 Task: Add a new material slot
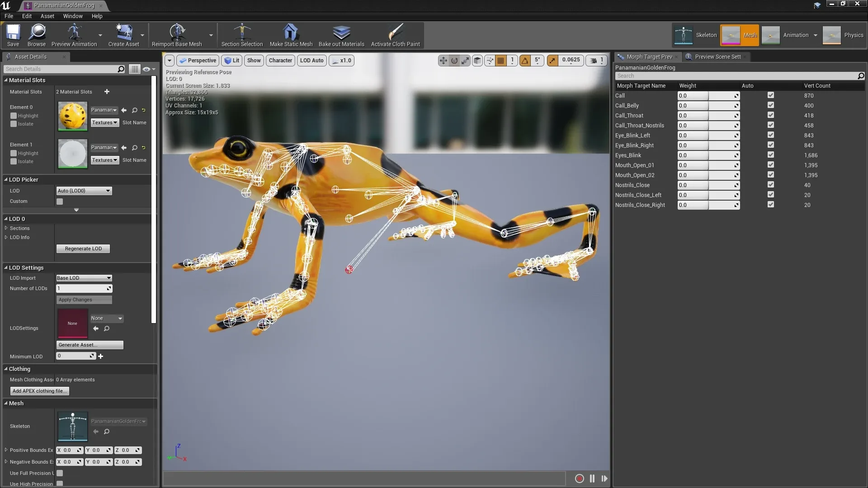[x=107, y=92]
